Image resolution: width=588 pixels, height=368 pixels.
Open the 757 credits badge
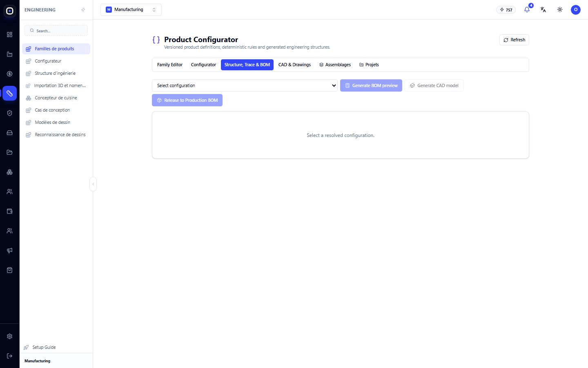click(x=506, y=10)
